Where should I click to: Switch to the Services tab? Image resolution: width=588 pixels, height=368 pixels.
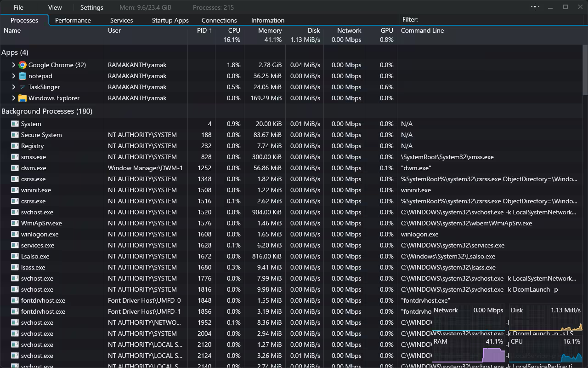pos(121,20)
